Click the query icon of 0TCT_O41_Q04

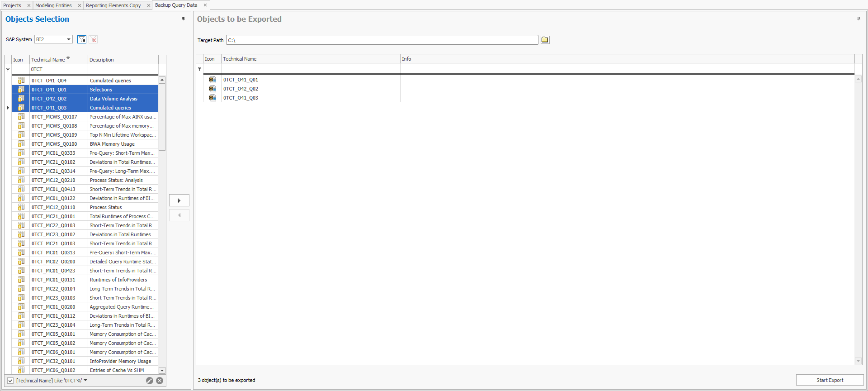(21, 80)
